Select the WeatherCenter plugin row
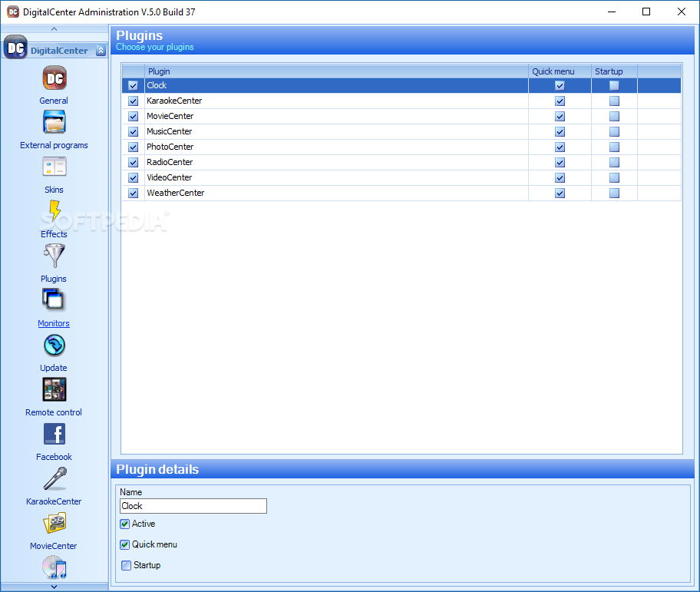Image resolution: width=700 pixels, height=592 pixels. pos(401,193)
